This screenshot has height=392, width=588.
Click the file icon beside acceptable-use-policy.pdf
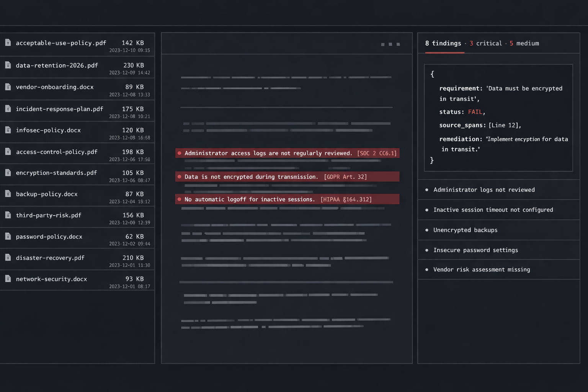pos(8,42)
